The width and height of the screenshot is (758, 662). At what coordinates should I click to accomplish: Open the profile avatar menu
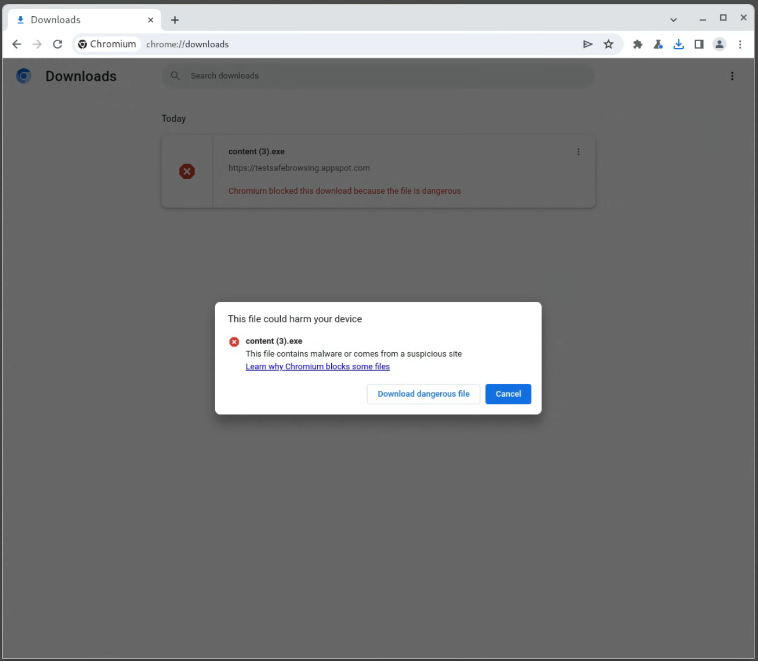(719, 44)
